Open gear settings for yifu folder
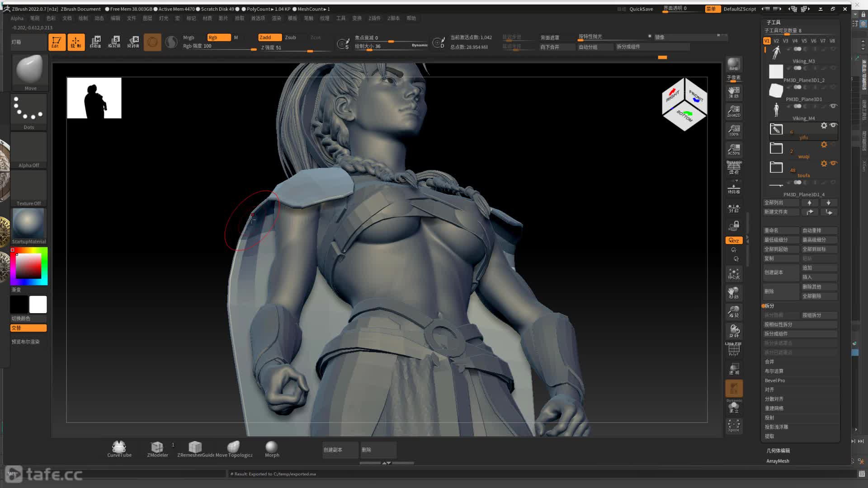Viewport: 868px width, 488px height. click(x=824, y=126)
